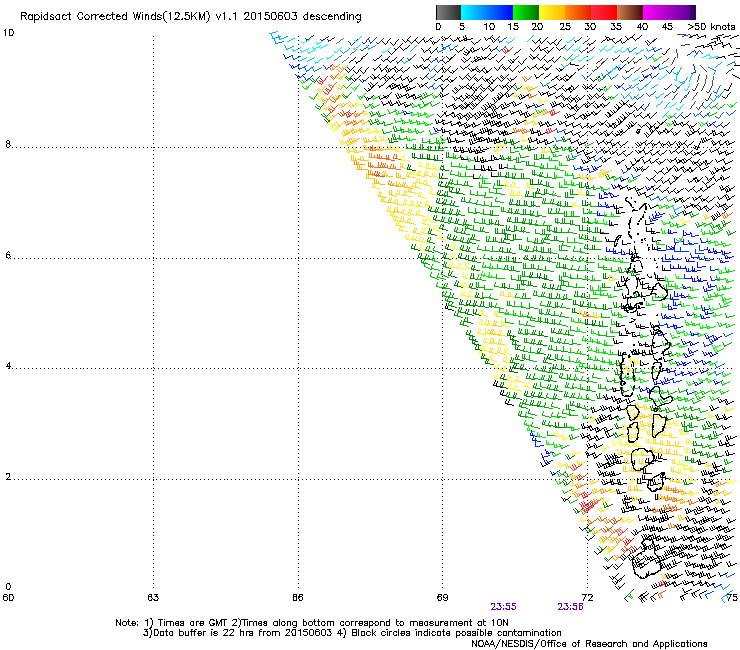Click the purple '23:55' swath time label
This screenshot has height=650, width=740.
pos(504,607)
